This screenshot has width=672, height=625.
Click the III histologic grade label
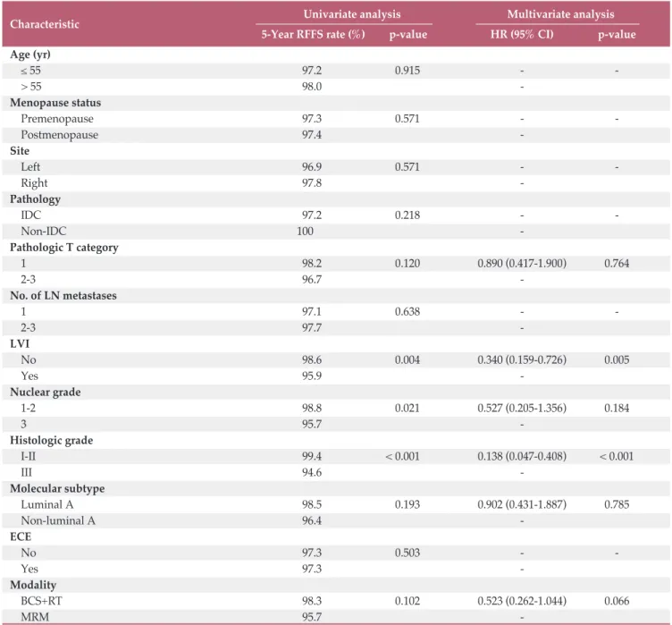point(27,472)
